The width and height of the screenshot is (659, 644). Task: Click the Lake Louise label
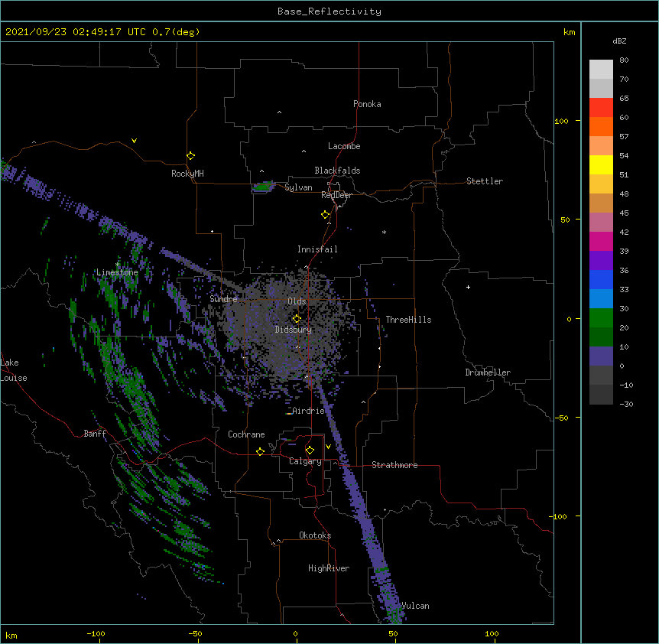(x=14, y=370)
